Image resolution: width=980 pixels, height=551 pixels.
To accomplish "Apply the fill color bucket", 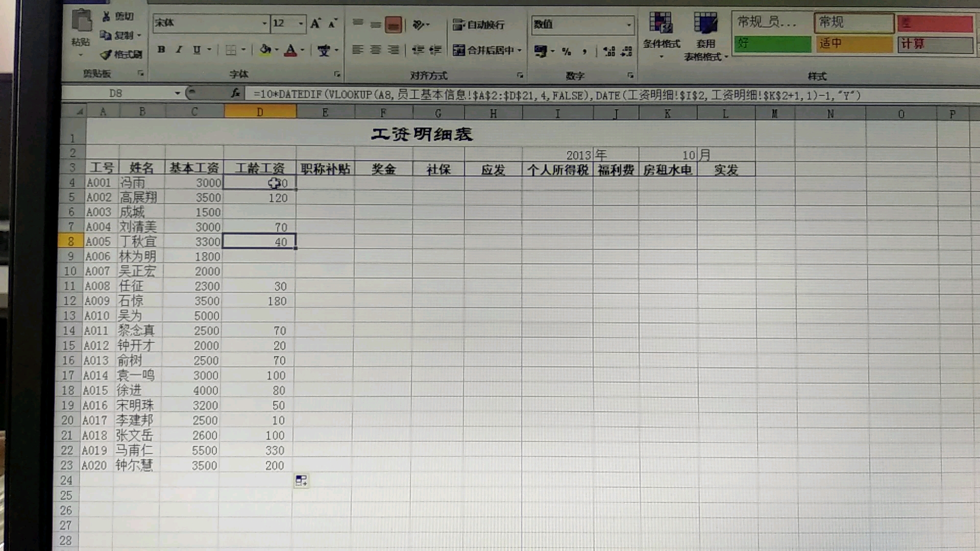I will click(265, 49).
